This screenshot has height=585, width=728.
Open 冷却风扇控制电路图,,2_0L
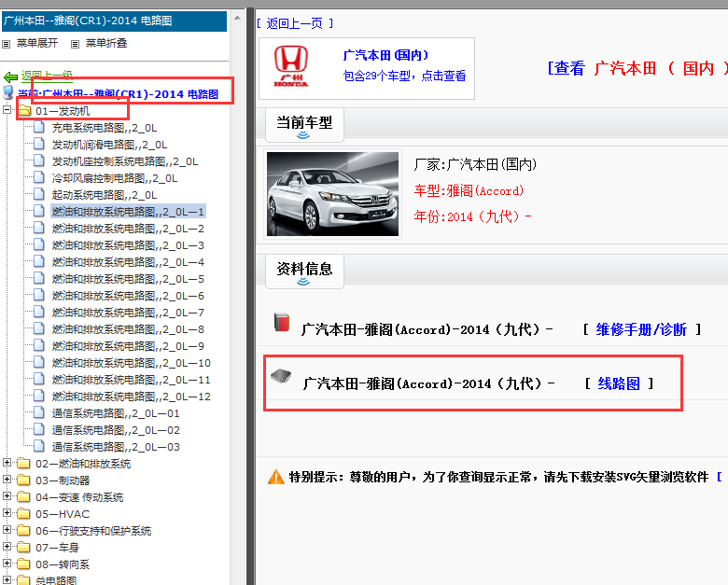pos(114,178)
